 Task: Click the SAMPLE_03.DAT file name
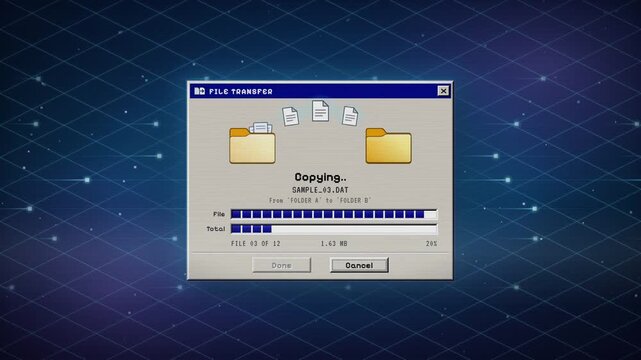click(320, 190)
